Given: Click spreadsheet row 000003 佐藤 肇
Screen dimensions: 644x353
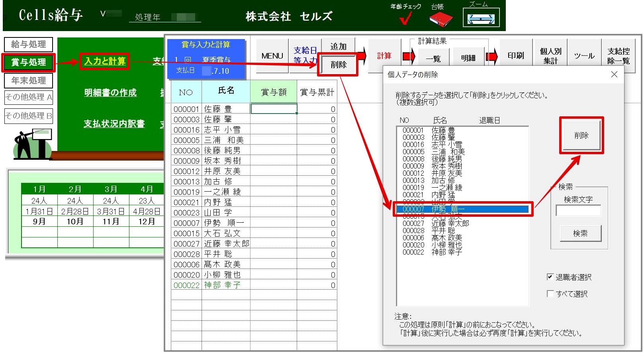Looking at the screenshot, I should 254,119.
